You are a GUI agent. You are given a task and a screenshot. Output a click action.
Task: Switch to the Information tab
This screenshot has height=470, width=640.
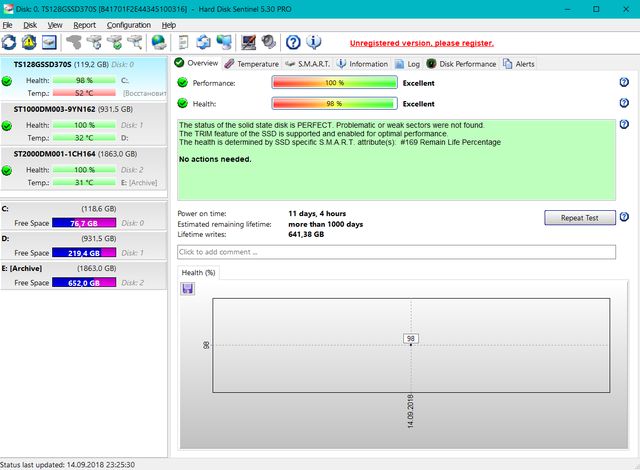[362, 64]
